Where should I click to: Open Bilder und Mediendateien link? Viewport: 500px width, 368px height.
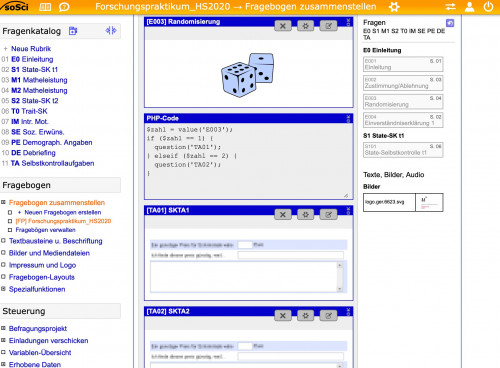49,253
